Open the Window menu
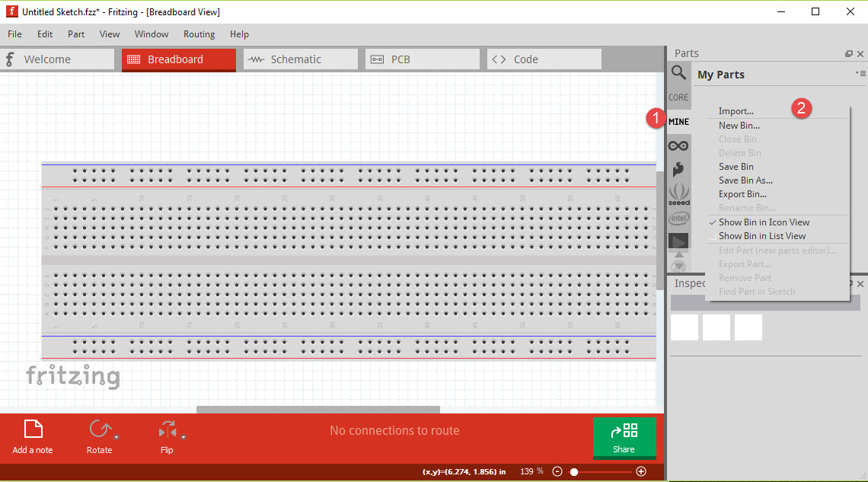The width and height of the screenshot is (868, 482). (151, 34)
